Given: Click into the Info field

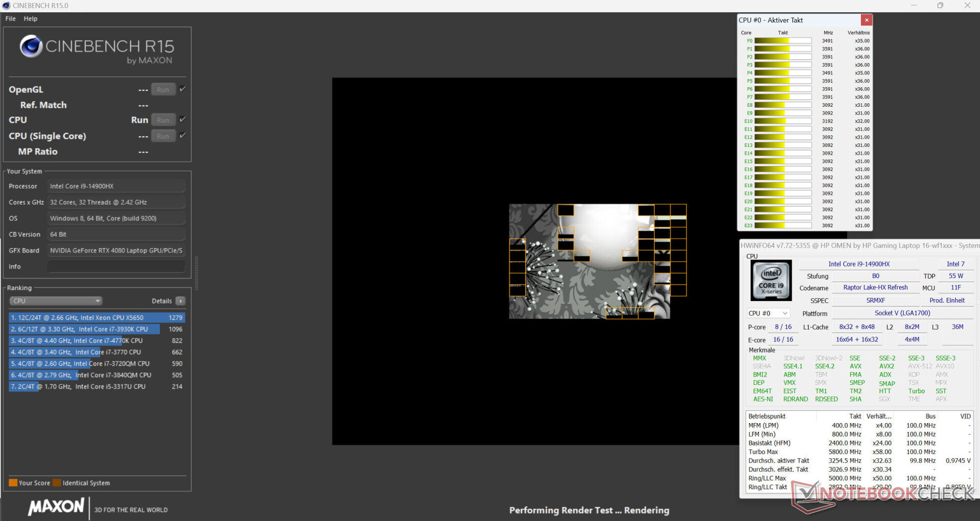Looking at the screenshot, I should click(x=116, y=266).
